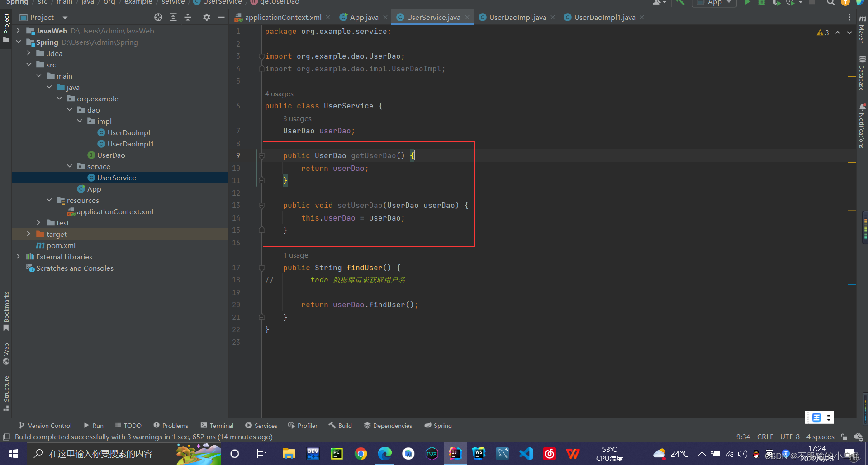Collapse the dao package
This screenshot has width=868, height=465.
click(70, 110)
